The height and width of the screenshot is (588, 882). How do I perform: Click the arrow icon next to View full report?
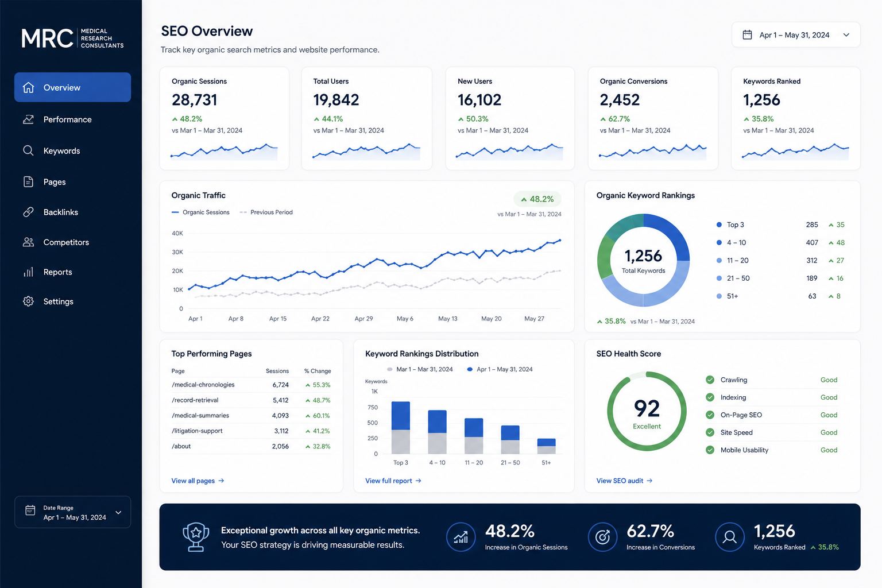pos(418,481)
